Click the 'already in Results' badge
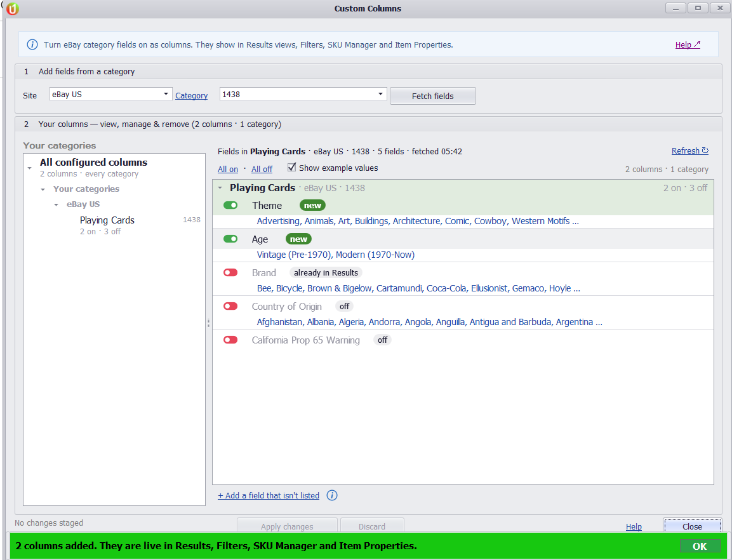The width and height of the screenshot is (732, 560). [x=326, y=273]
